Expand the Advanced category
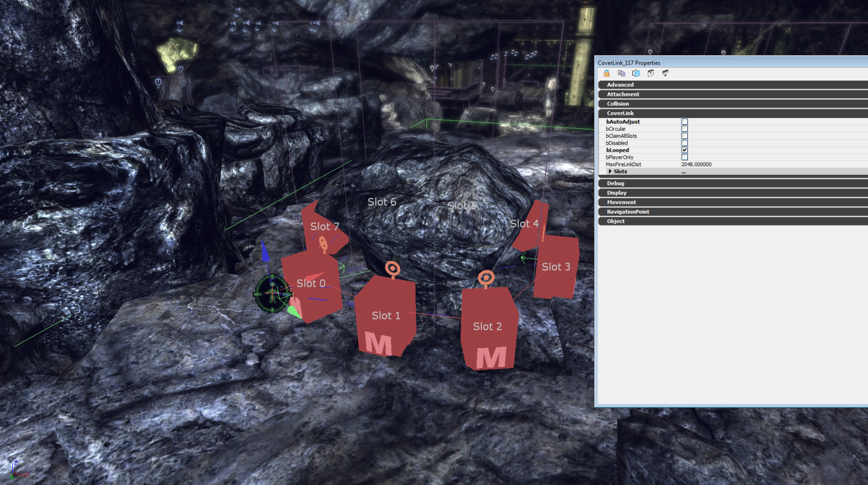868x485 pixels. pos(621,85)
